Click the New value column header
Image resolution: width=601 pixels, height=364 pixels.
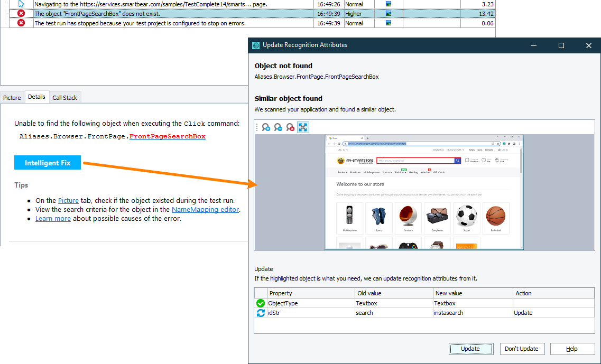[473, 293]
